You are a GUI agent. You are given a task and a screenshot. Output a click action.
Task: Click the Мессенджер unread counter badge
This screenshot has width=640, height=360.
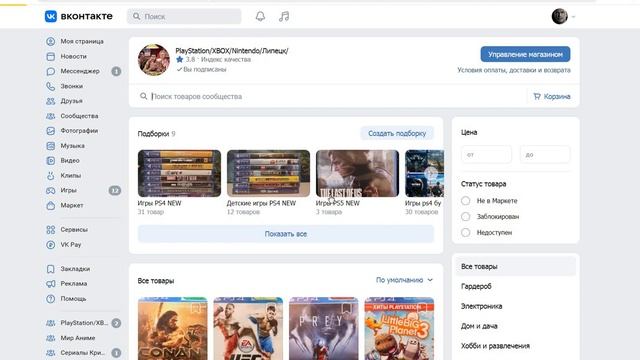click(x=116, y=71)
